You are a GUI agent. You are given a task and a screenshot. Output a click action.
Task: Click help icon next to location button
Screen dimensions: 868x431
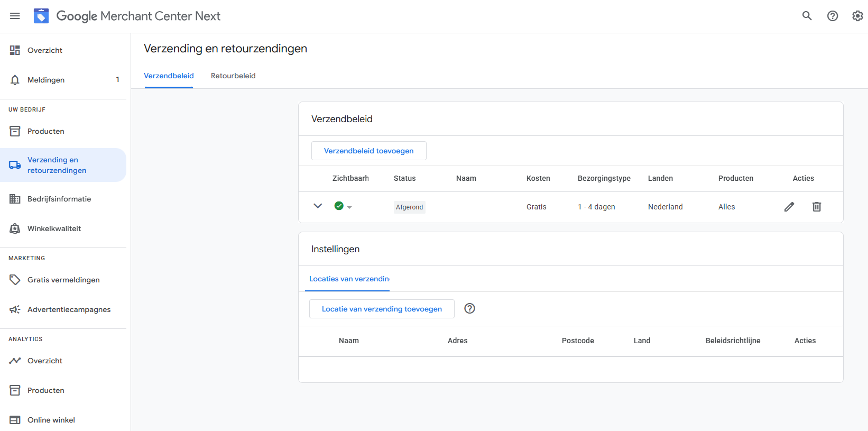[469, 308]
